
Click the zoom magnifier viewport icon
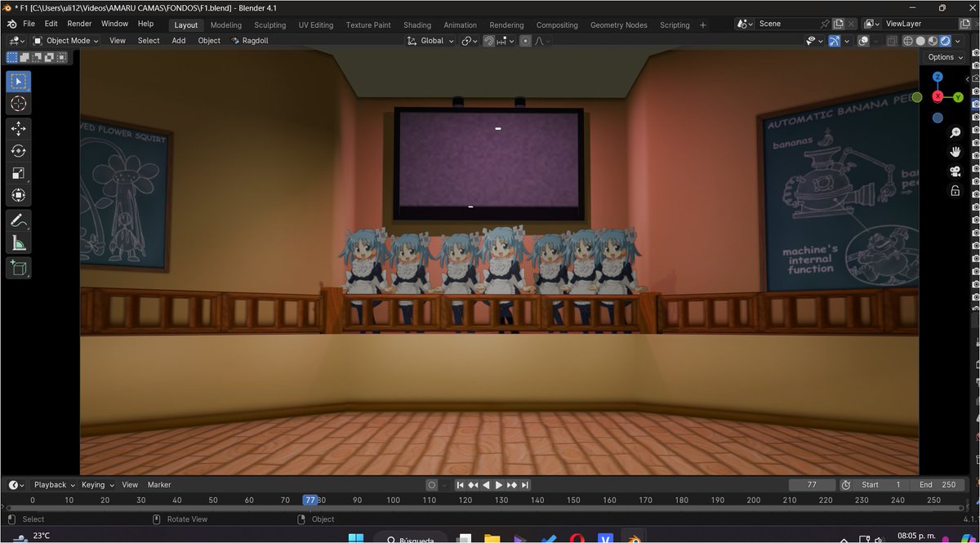click(955, 132)
